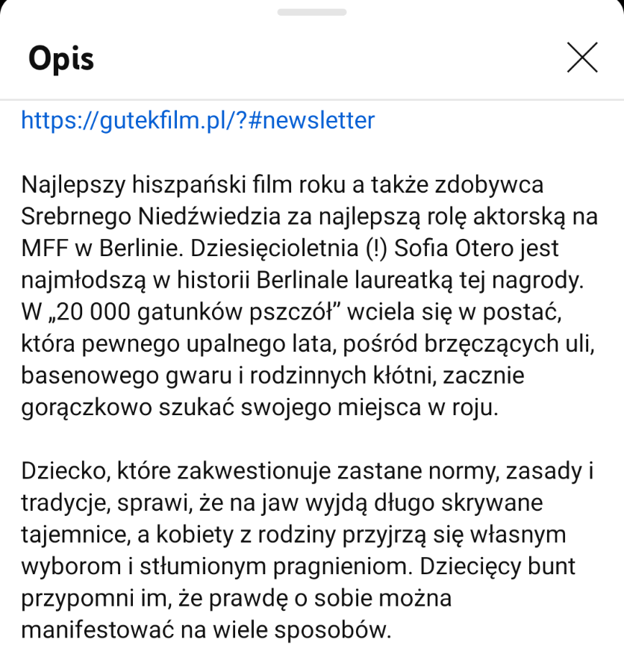Tap the word "Dziecko" starting second paragraph
This screenshot has height=672, width=624.
(x=63, y=471)
